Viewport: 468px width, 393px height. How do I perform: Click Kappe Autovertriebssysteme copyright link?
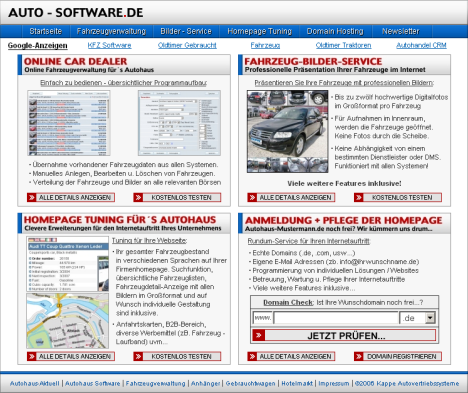coord(407,383)
